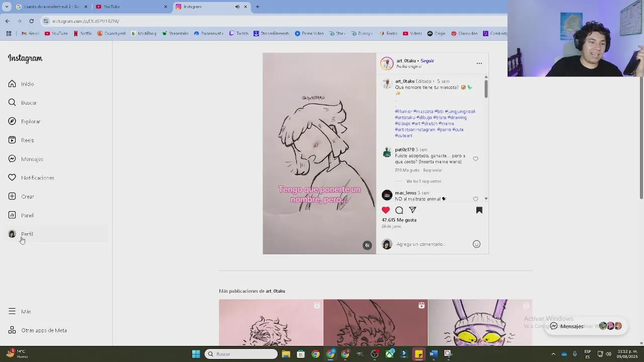Click the comment bubble icon

[399, 210]
